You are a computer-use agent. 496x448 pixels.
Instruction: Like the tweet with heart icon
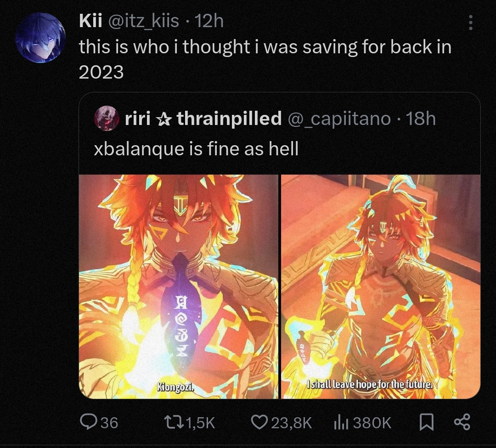[x=259, y=423]
